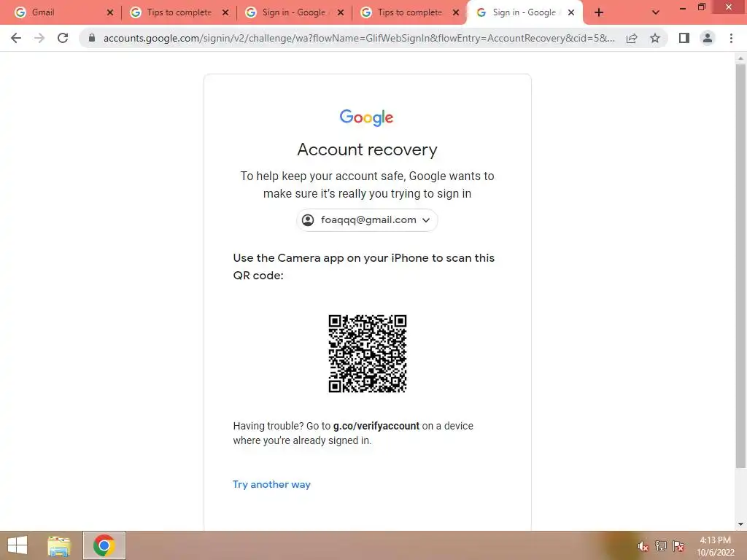The width and height of the screenshot is (747, 560).
Task: Click the Try another way link
Action: [x=271, y=484]
